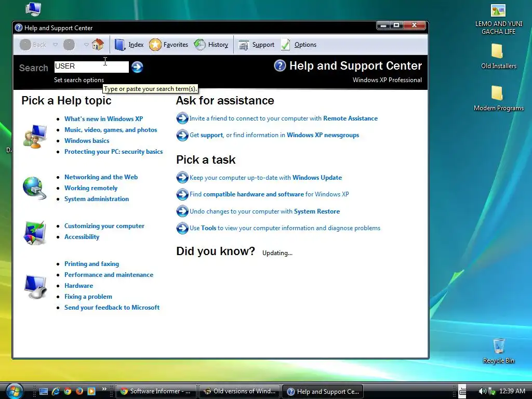The image size is (532, 399).
Task: Open Favorites star icon
Action: click(x=155, y=45)
